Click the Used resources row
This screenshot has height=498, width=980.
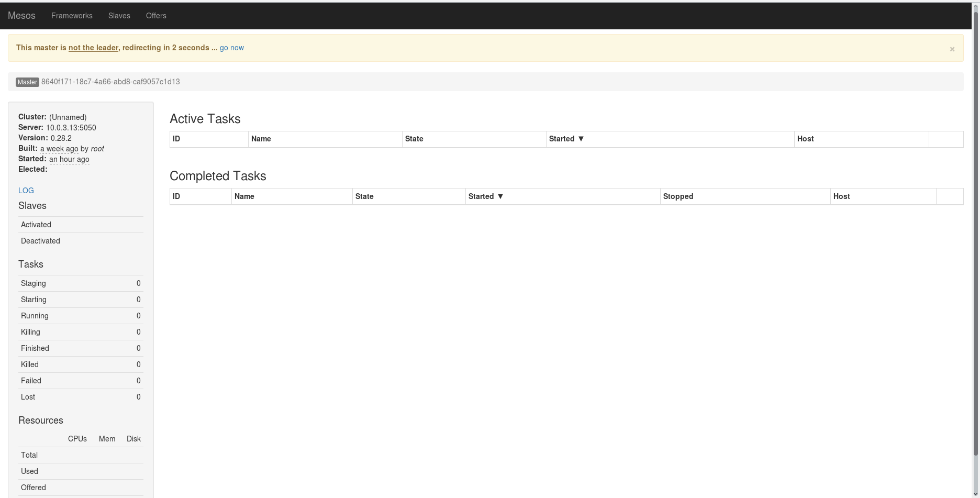point(81,471)
